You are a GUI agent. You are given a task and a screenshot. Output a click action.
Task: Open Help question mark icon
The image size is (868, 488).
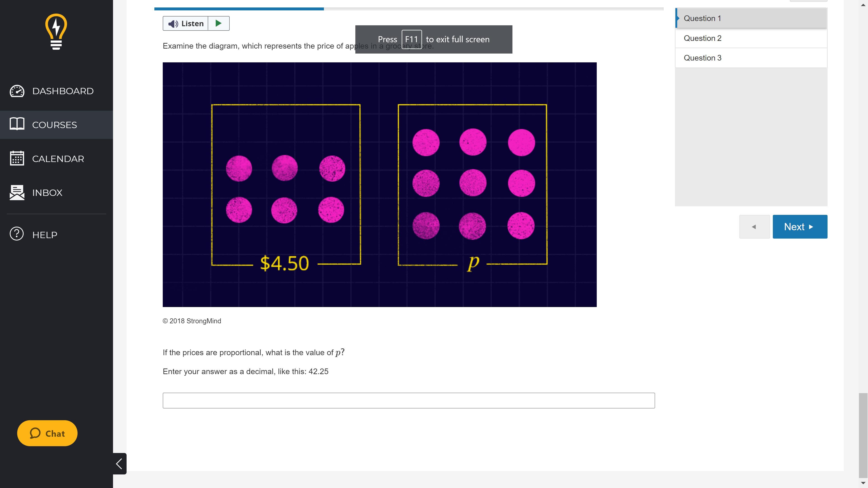point(17,234)
